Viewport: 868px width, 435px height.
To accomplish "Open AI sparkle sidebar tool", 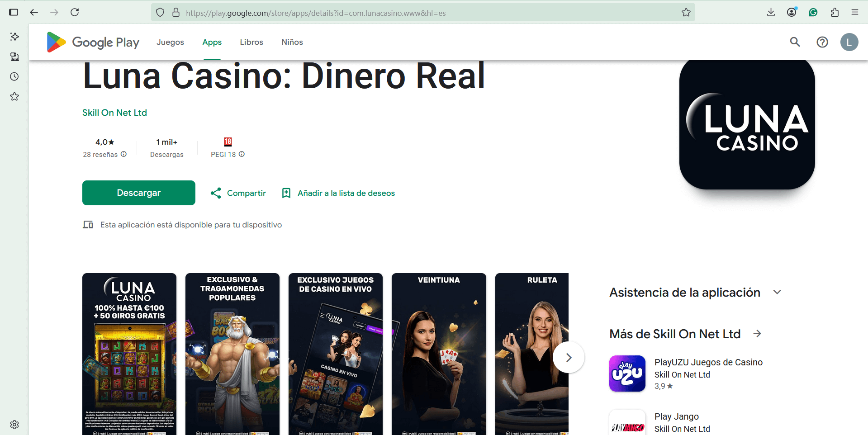I will (14, 37).
